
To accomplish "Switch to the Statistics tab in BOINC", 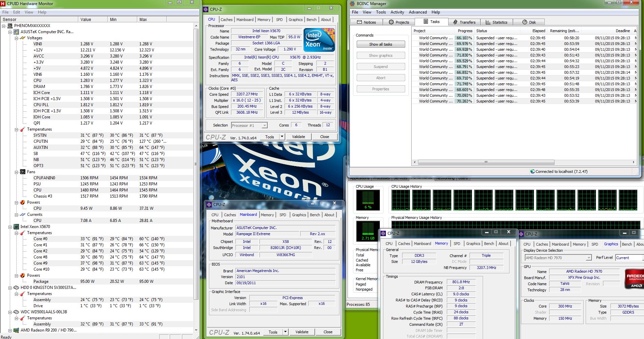I will [496, 22].
